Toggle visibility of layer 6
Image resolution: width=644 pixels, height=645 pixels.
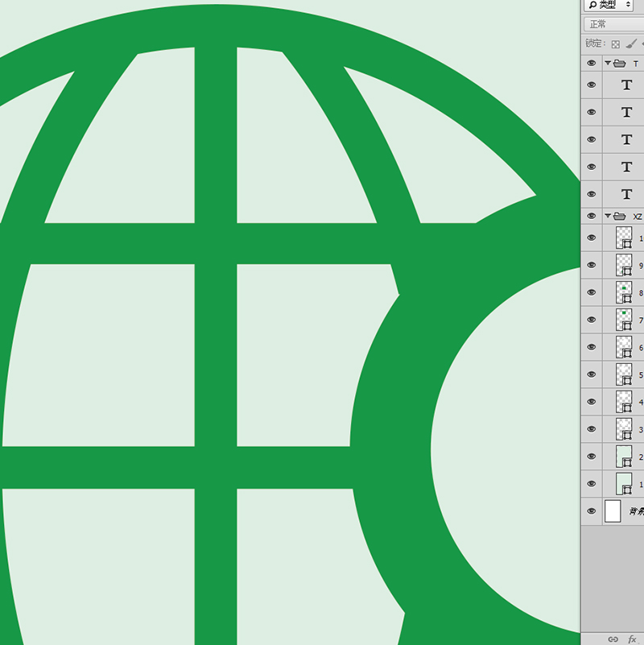[x=592, y=347]
